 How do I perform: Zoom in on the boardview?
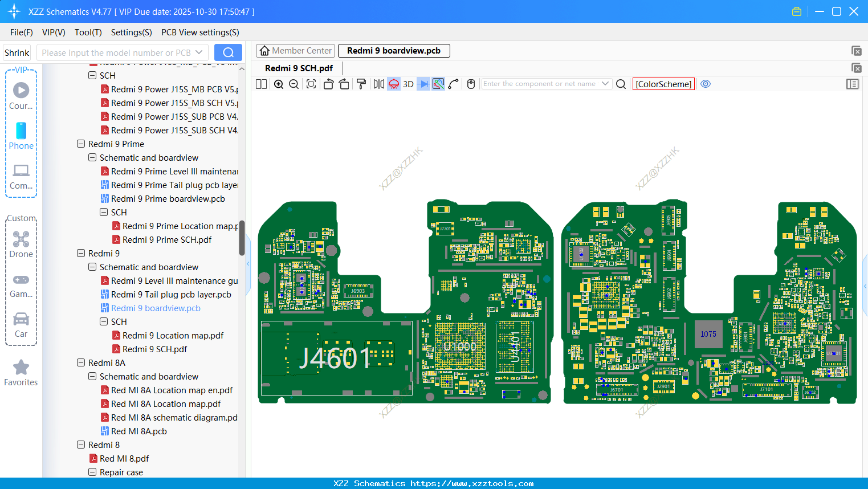click(279, 84)
